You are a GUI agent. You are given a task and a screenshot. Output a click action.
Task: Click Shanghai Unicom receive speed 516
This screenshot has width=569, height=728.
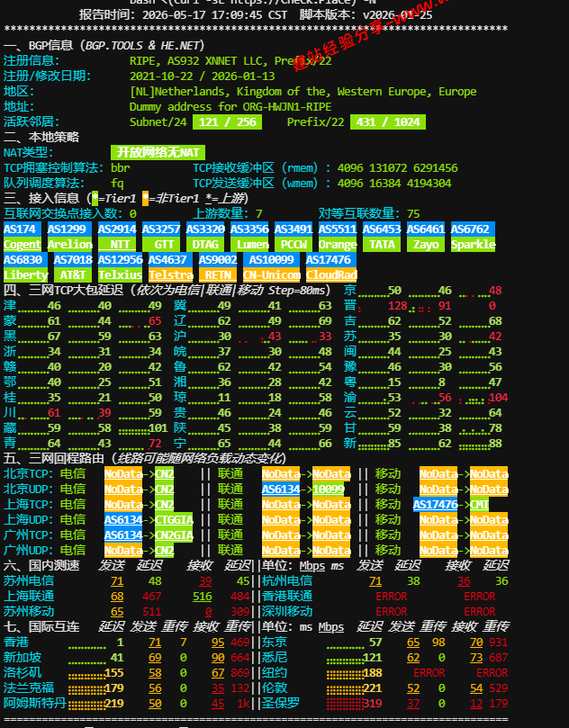pyautogui.click(x=202, y=597)
